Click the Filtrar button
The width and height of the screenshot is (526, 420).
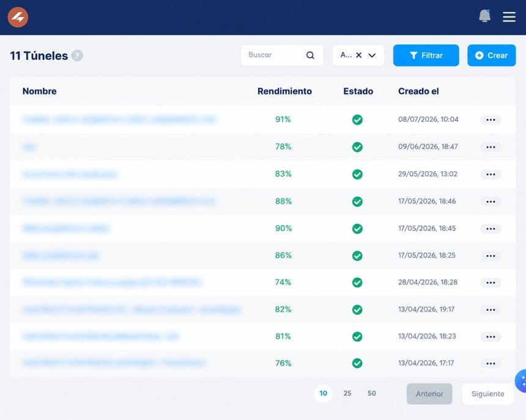coord(426,55)
